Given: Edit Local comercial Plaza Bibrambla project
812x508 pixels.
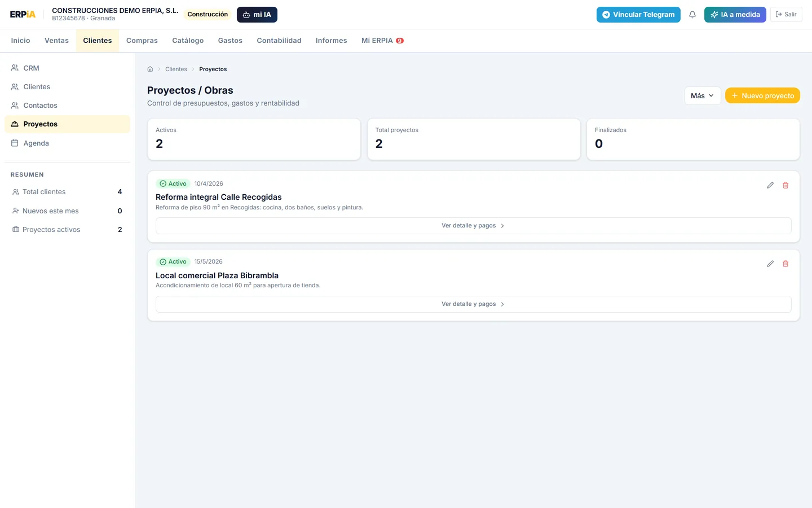Looking at the screenshot, I should [x=770, y=264].
